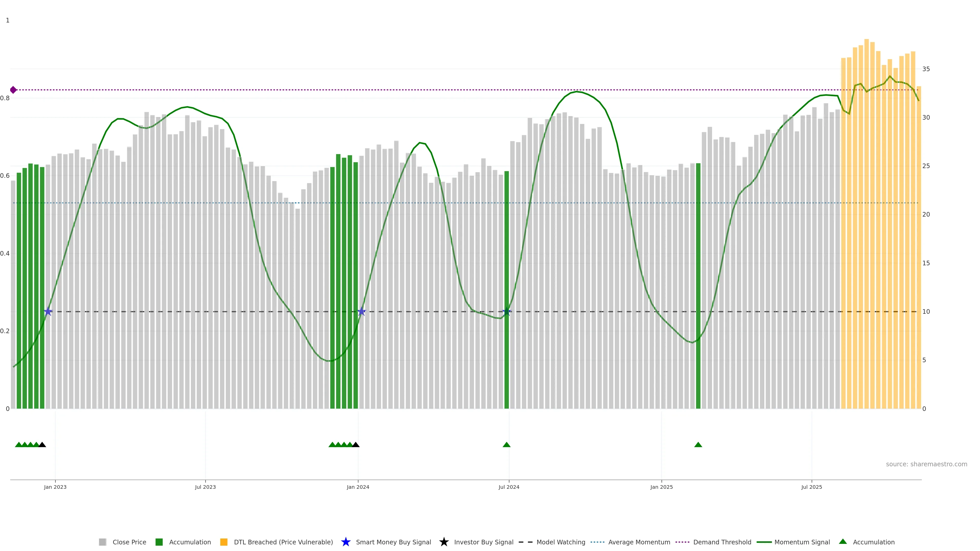Image resolution: width=980 pixels, height=551 pixels.
Task: Click the blue star near Jan 2024
Action: [362, 312]
